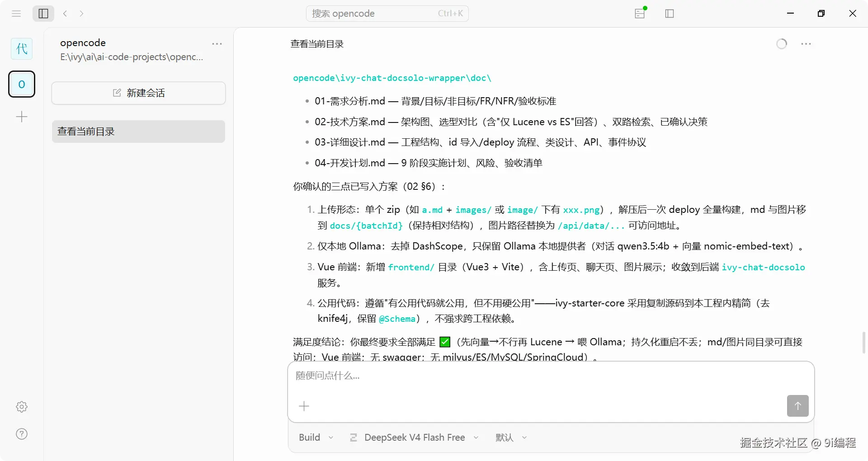
Task: Open help via the question mark icon
Action: click(x=22, y=434)
